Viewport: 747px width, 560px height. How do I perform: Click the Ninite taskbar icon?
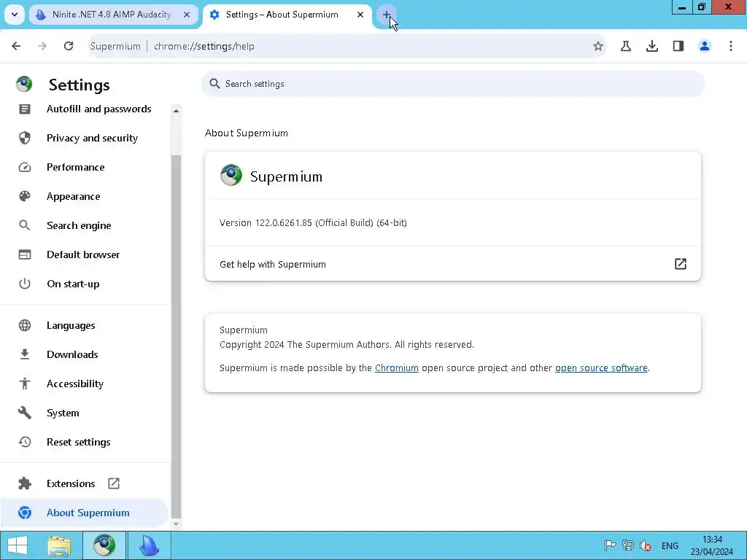(x=149, y=545)
